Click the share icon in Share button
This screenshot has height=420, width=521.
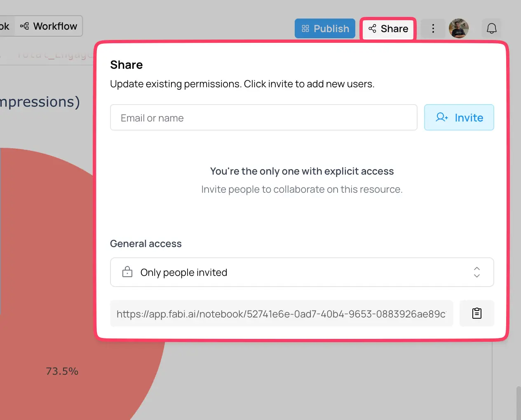(x=372, y=28)
